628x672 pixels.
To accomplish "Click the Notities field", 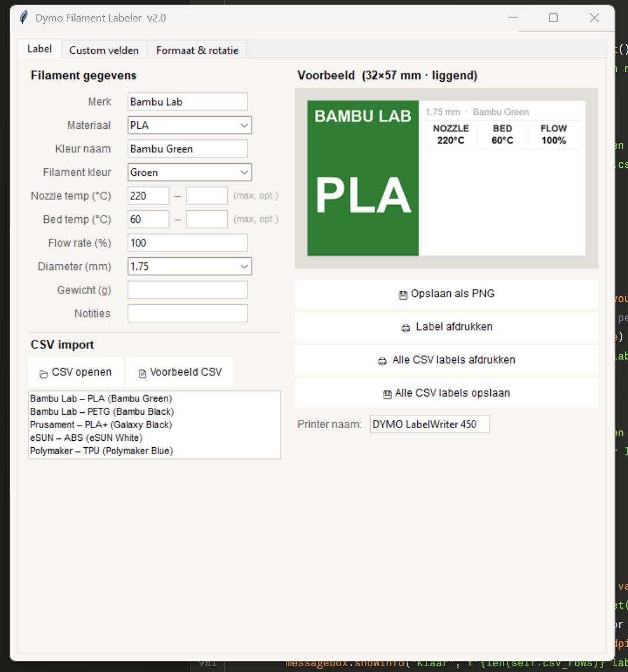I will point(188,313).
